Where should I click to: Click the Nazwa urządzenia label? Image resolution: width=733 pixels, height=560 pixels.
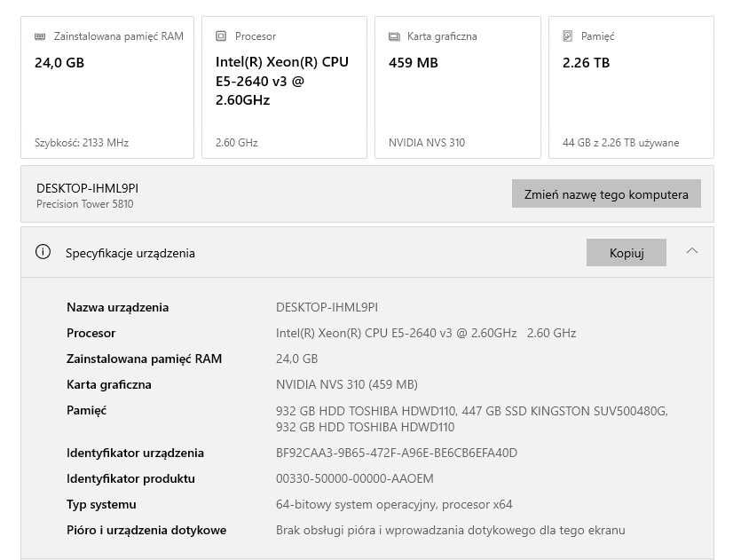118,308
